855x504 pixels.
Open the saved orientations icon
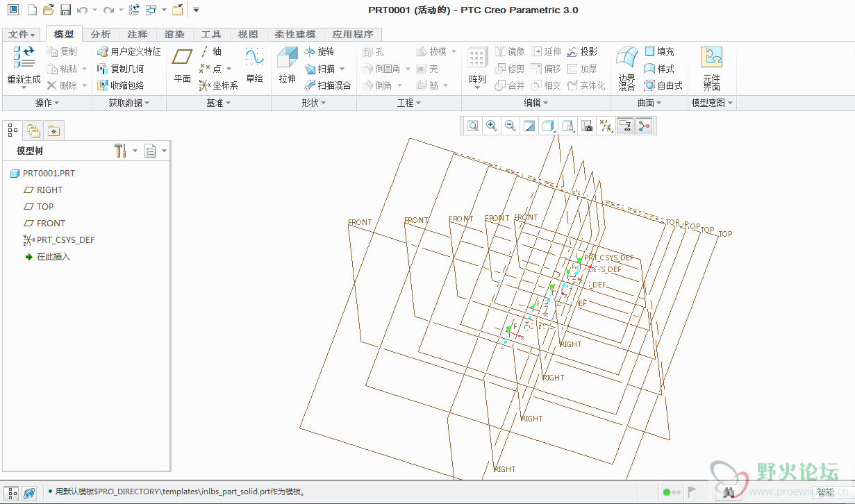click(568, 126)
